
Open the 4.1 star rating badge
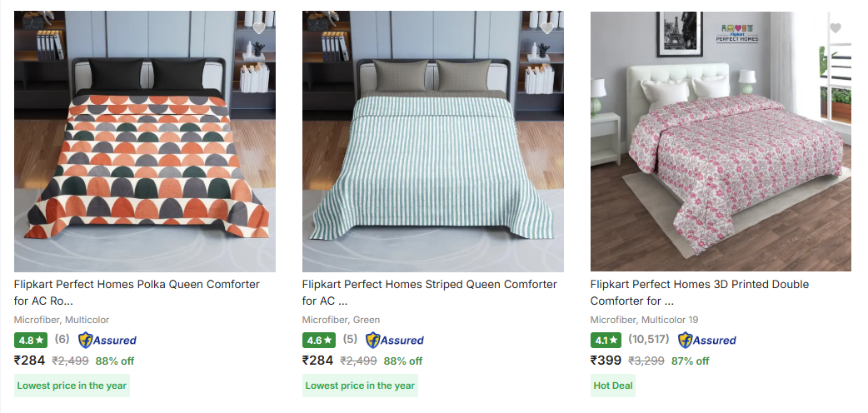pos(607,340)
